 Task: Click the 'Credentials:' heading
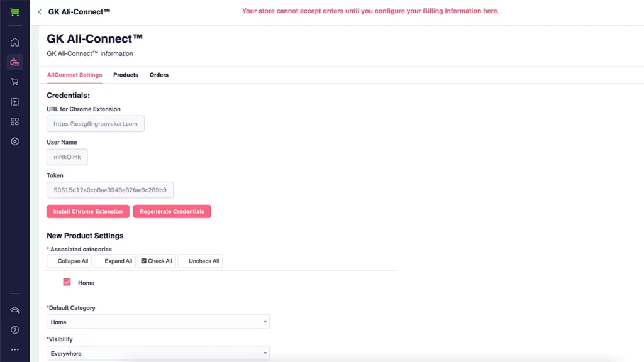click(x=68, y=96)
